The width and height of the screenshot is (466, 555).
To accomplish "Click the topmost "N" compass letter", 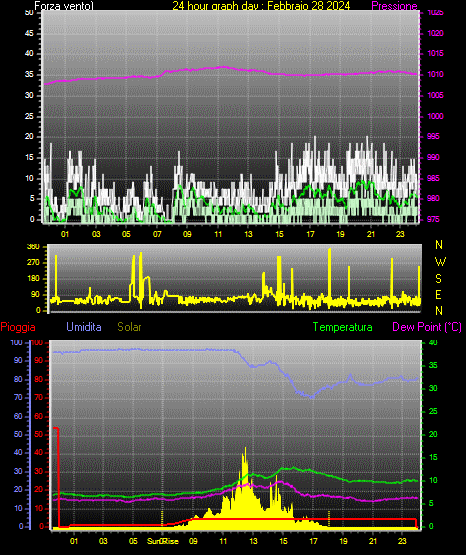I will [439, 245].
